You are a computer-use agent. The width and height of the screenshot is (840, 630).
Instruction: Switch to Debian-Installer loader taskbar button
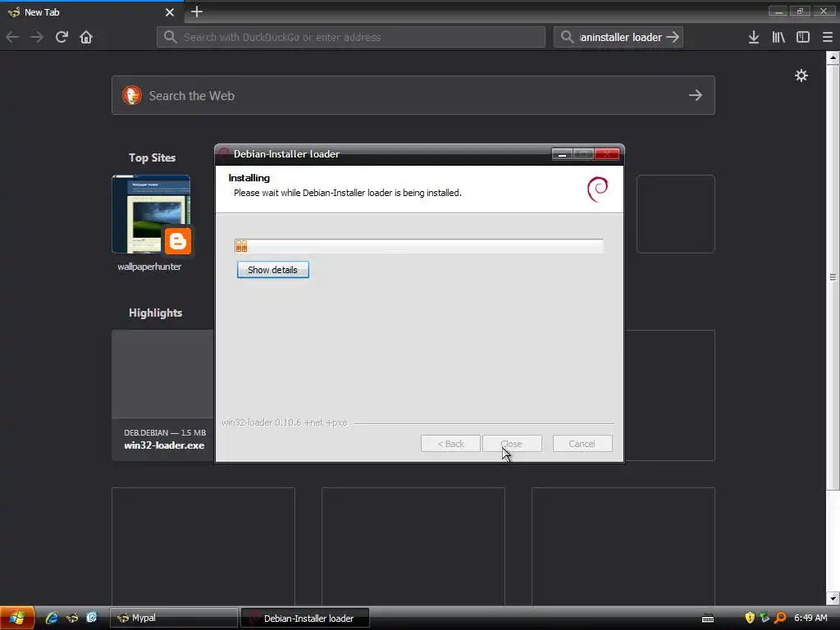pos(305,618)
